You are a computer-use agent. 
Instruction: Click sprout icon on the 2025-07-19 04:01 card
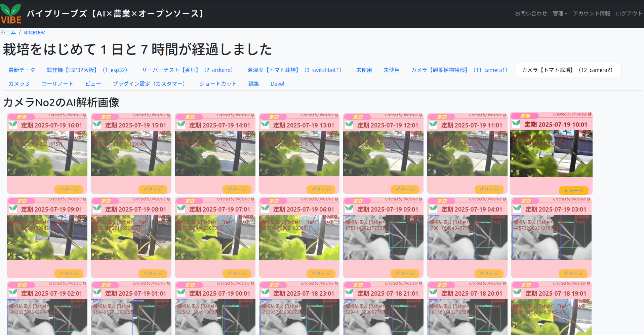coord(433,209)
